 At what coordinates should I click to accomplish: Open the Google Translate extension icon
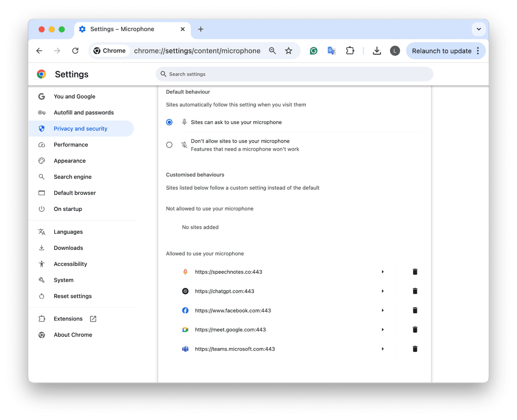click(332, 51)
